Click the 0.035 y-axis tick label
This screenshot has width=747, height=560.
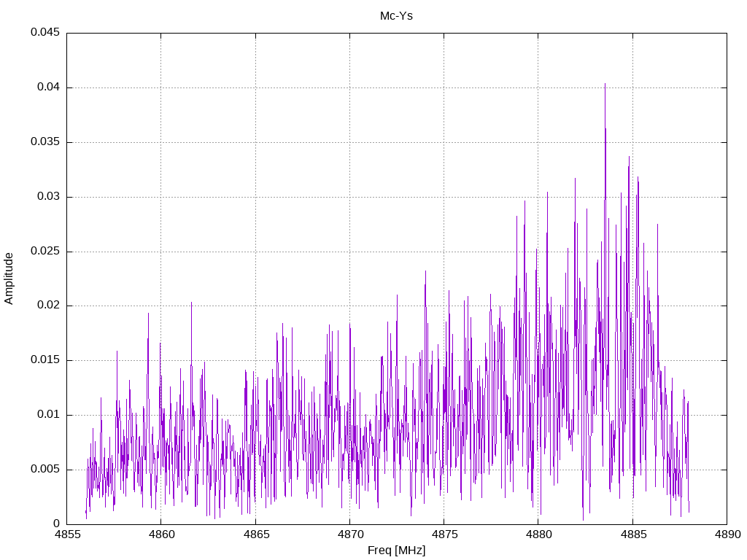click(x=44, y=142)
